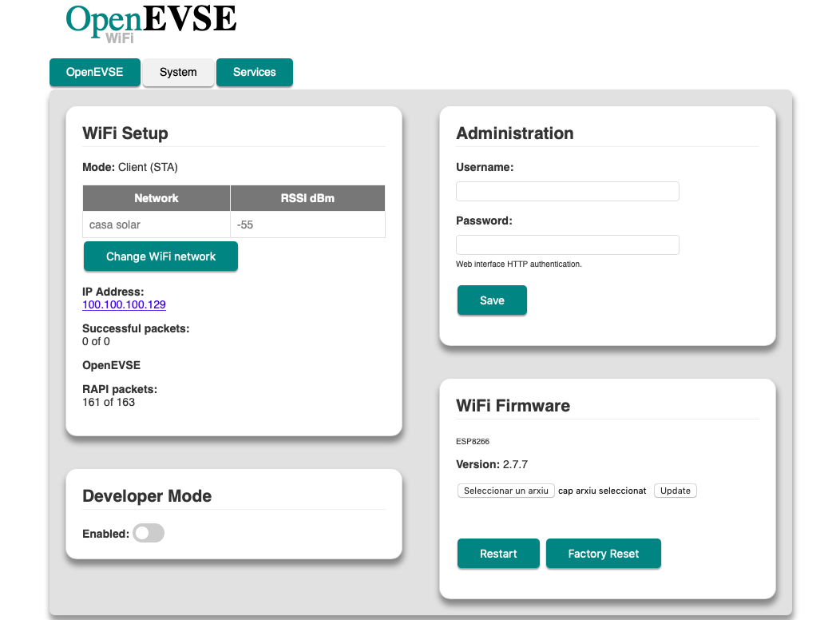Click the Administration heading
This screenshot has width=840, height=620.
pyautogui.click(x=515, y=133)
